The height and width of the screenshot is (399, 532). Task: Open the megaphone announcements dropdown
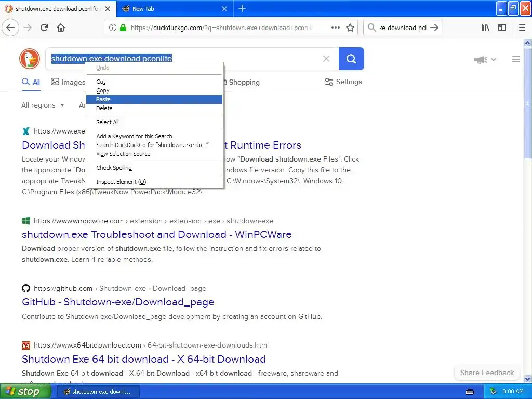485,60
